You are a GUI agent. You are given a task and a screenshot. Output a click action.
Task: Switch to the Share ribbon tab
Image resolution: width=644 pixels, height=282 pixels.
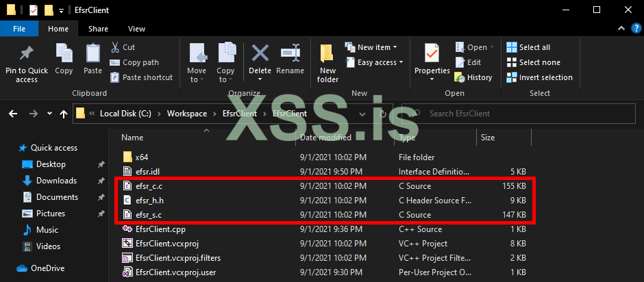(x=98, y=29)
